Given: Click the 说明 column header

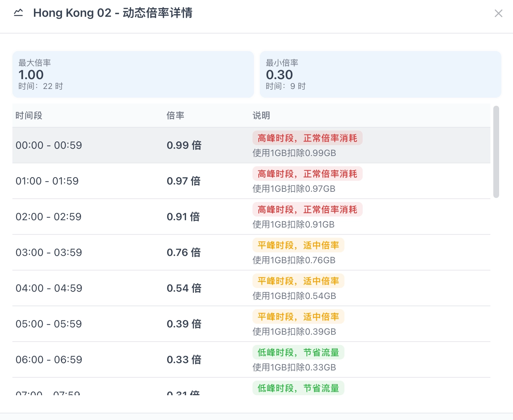Looking at the screenshot, I should 261,116.
